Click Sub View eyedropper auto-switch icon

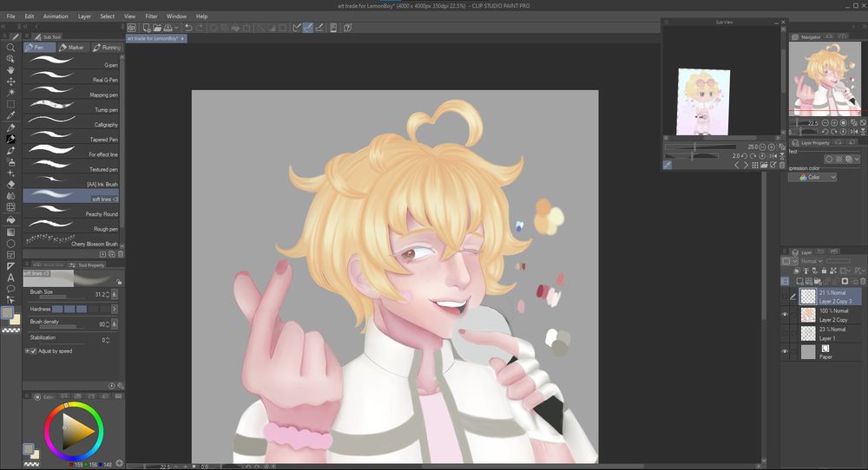tap(667, 165)
